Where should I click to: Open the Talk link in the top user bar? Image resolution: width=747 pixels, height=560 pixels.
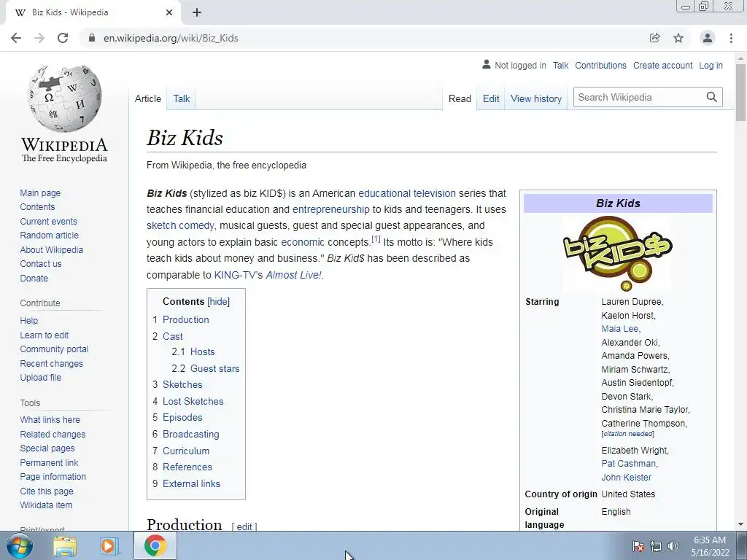tap(560, 65)
